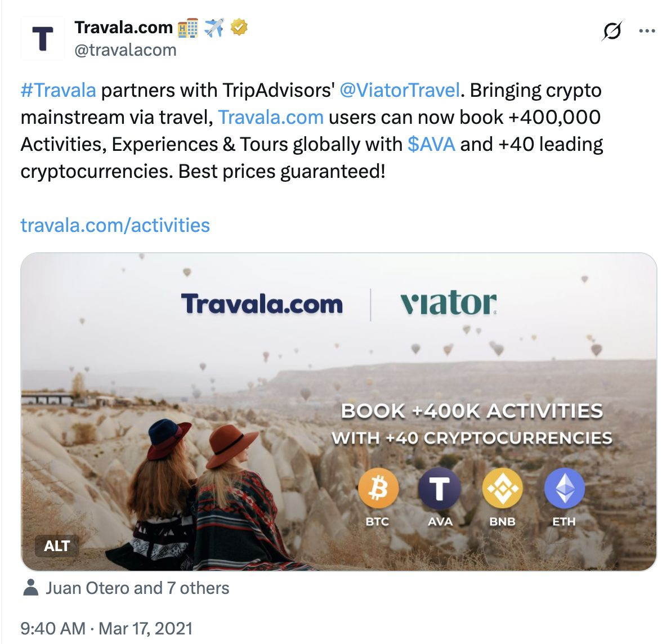Viewport: 671px width, 644px height.
Task: Click the tagged-people person icon
Action: pos(30,588)
